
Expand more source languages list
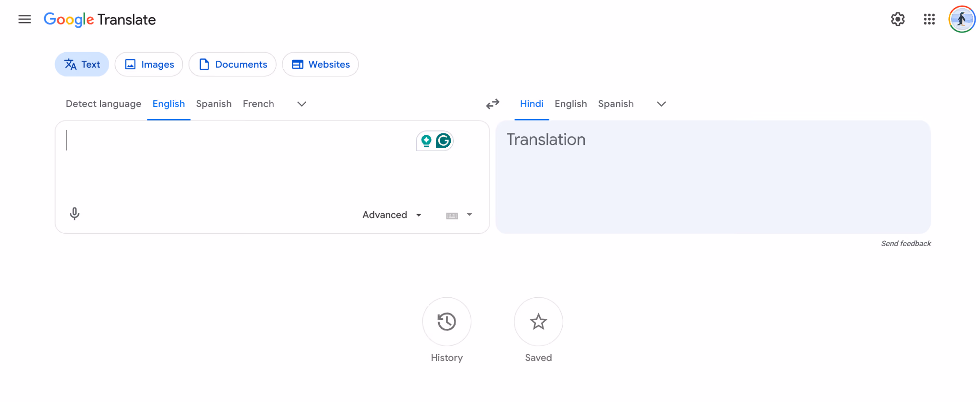click(x=301, y=104)
